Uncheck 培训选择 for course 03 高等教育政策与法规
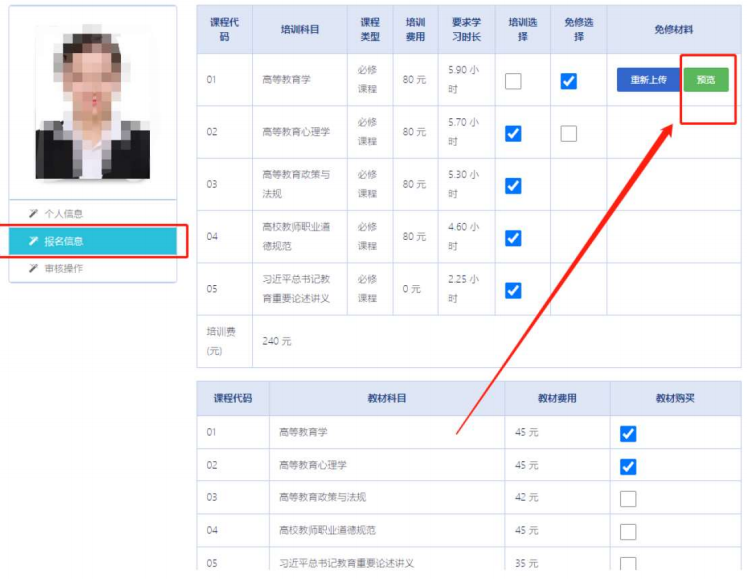Viewport: 747px width, 579px height. (513, 185)
